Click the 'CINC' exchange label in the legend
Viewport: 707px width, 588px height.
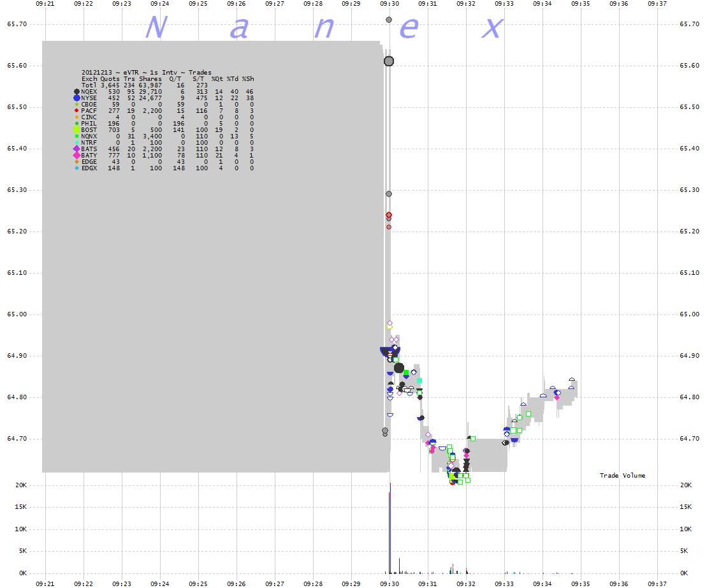pos(89,117)
